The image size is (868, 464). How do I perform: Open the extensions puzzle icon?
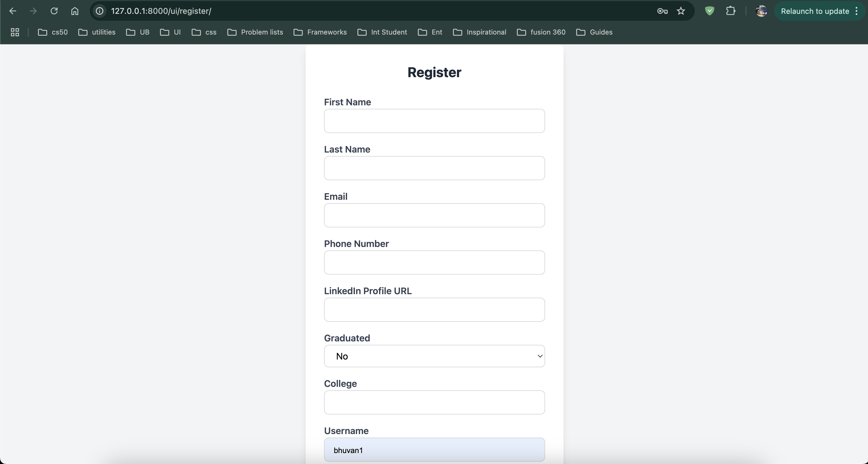[x=730, y=11]
